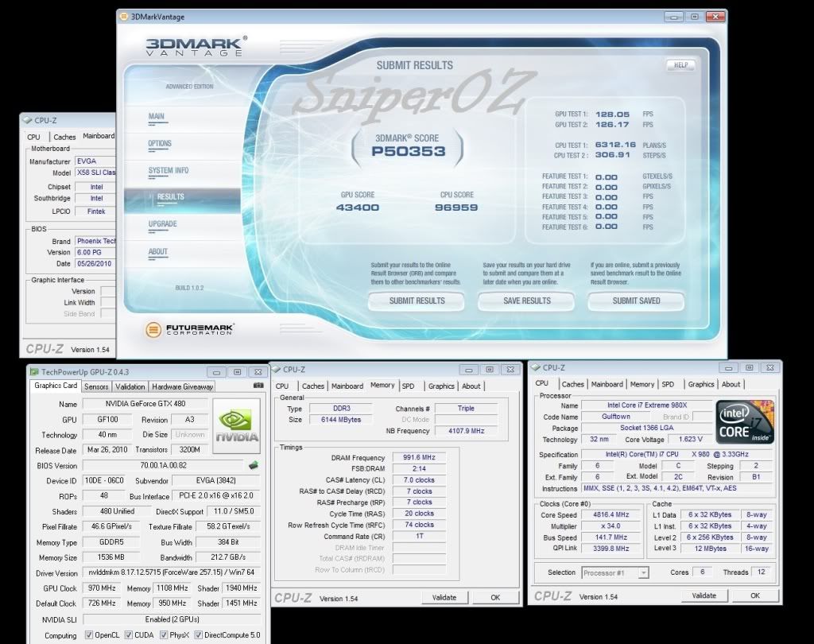
Task: Click the Help button in 3DMark Vantage
Action: point(680,65)
